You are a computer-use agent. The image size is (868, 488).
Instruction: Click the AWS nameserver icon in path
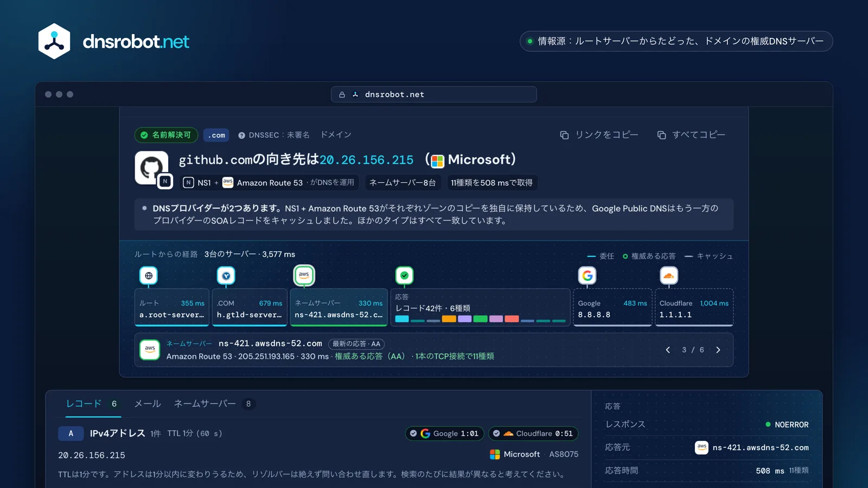coord(304,275)
